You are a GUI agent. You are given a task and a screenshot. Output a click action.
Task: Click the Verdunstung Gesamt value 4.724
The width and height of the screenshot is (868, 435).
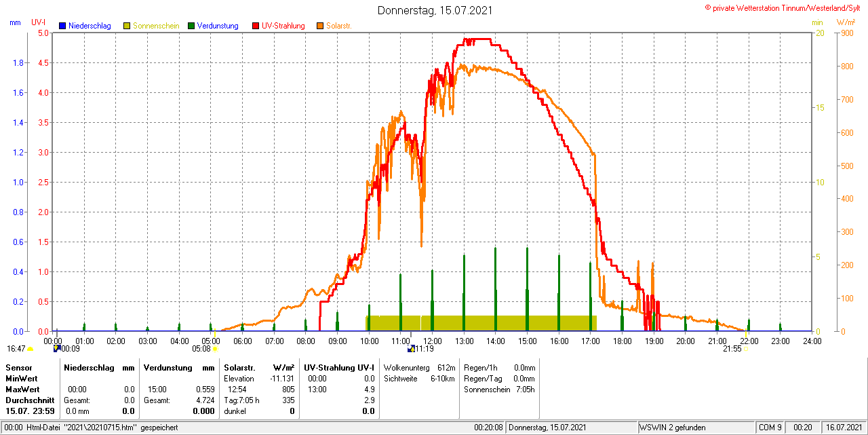pos(205,400)
